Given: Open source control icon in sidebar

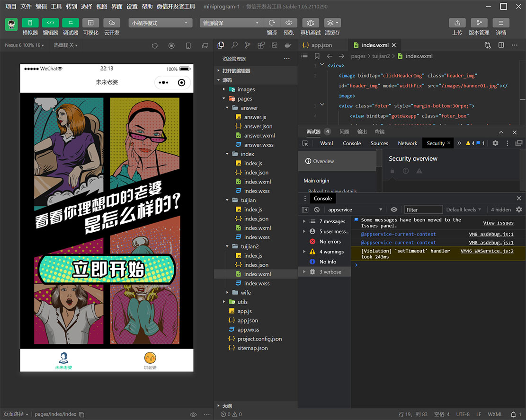Looking at the screenshot, I should pyautogui.click(x=247, y=45).
